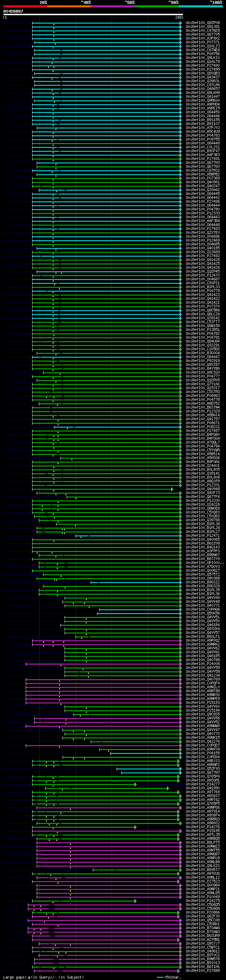Click the cyan alignment bar for UniRef100_P08221
The image size is (226, 980).
coord(118,427)
